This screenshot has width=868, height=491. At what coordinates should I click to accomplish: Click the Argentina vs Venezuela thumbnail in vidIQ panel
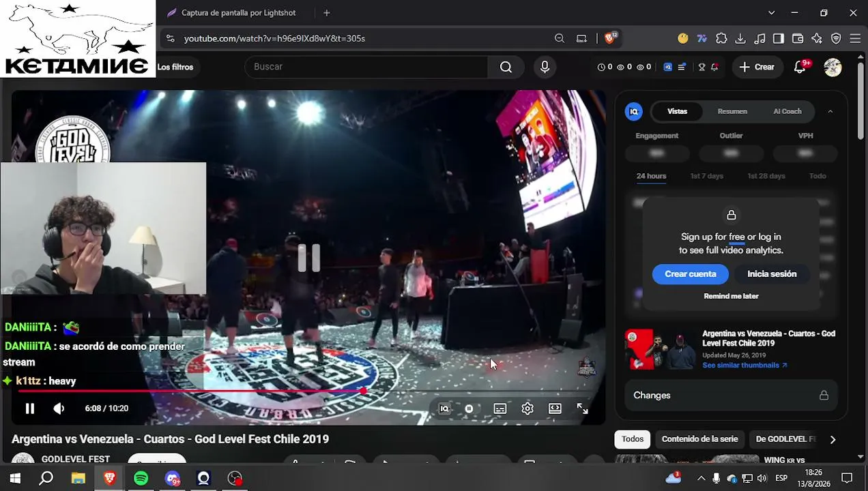659,350
